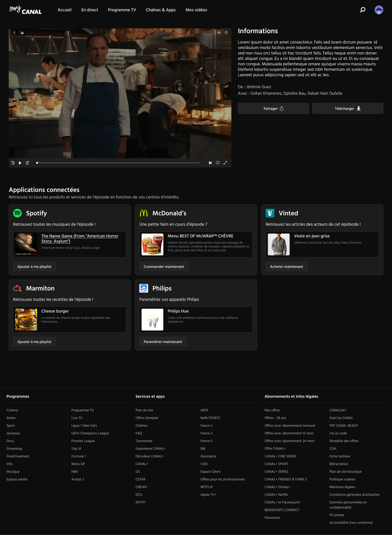Screen dimensions: 392x535
Task: Play the video
Action: 20,163
